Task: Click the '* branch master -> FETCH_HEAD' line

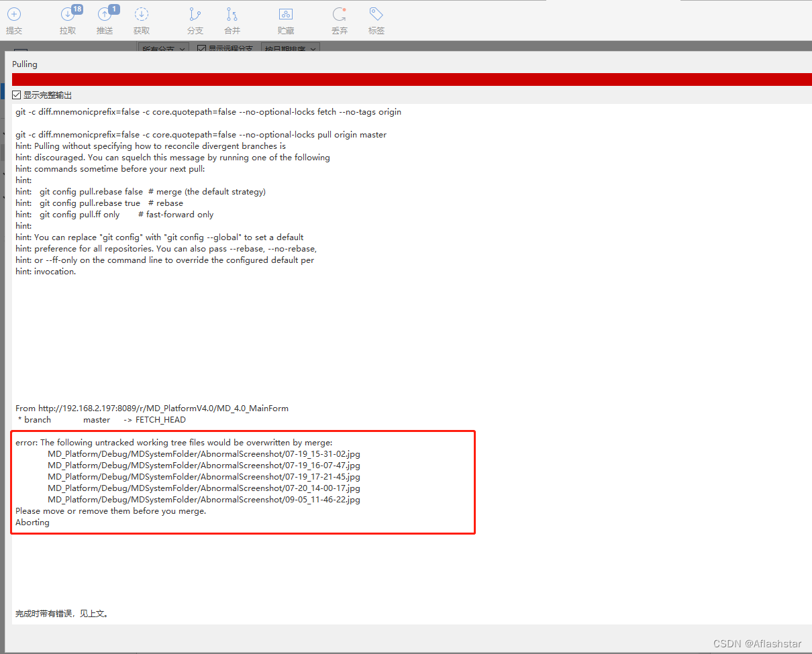Action: (102, 419)
